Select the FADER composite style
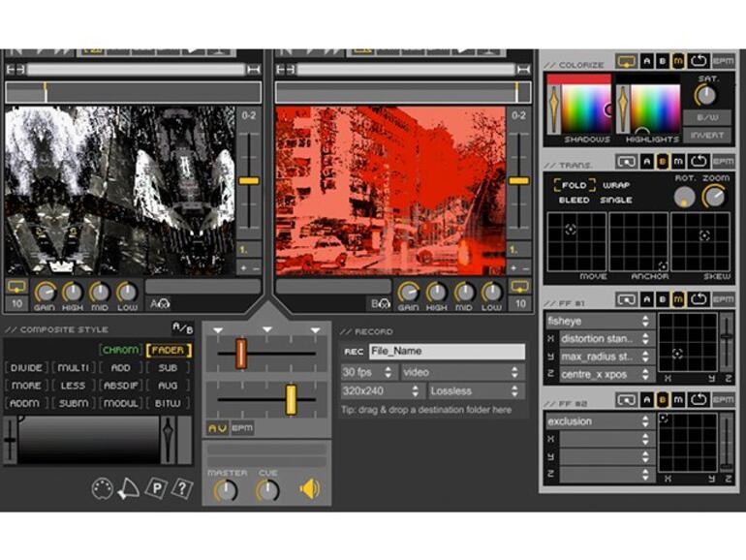Image resolution: width=746 pixels, height=560 pixels. (169, 350)
